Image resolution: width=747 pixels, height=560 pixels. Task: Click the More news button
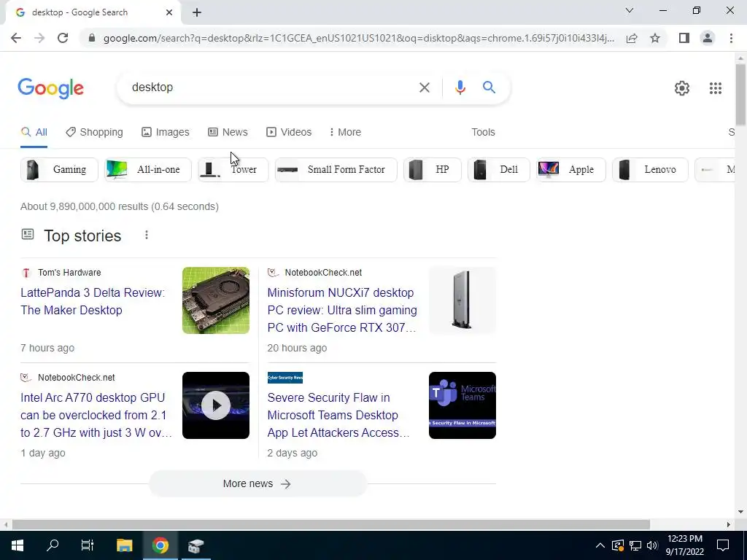pyautogui.click(x=258, y=484)
